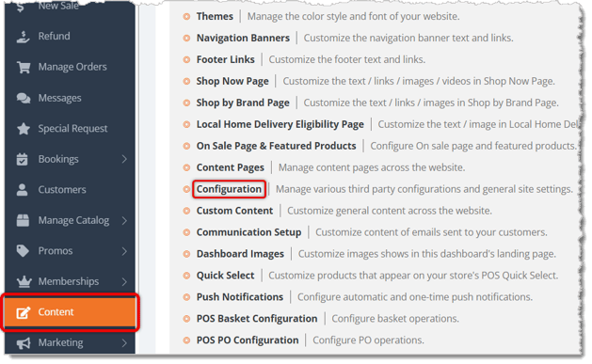Open the Themes link

point(215,17)
